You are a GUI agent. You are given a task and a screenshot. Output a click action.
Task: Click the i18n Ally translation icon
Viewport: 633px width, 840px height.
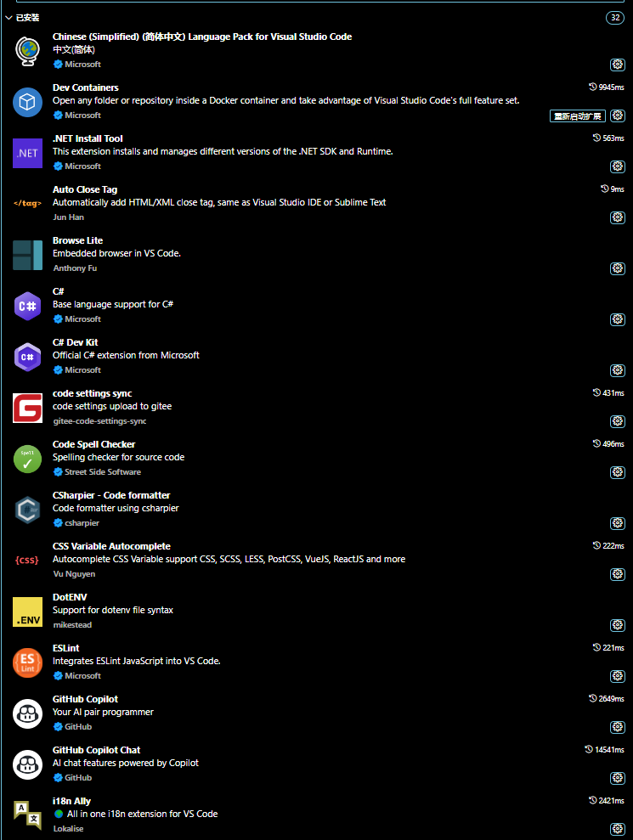tap(27, 815)
